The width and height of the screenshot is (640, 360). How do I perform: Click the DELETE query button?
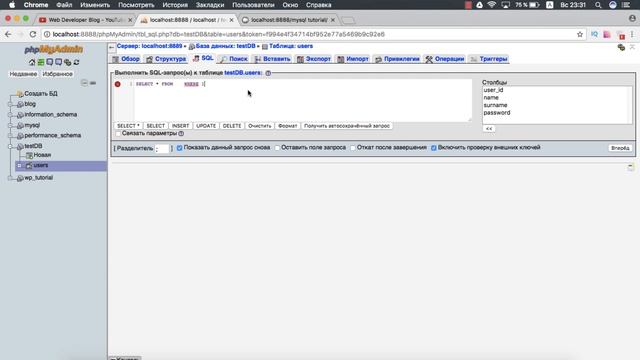(232, 126)
